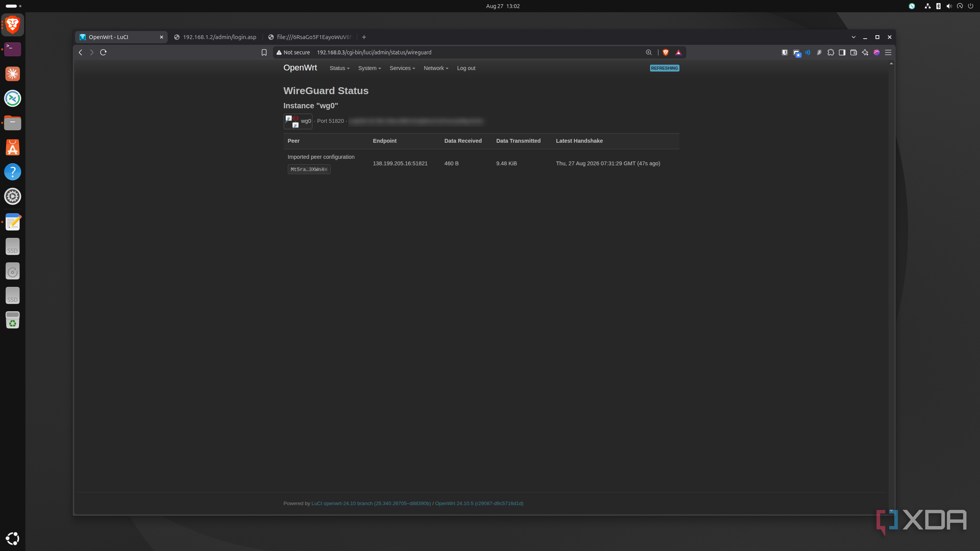980x551 pixels.
Task: Click the OpenWrt brand link
Action: (300, 68)
